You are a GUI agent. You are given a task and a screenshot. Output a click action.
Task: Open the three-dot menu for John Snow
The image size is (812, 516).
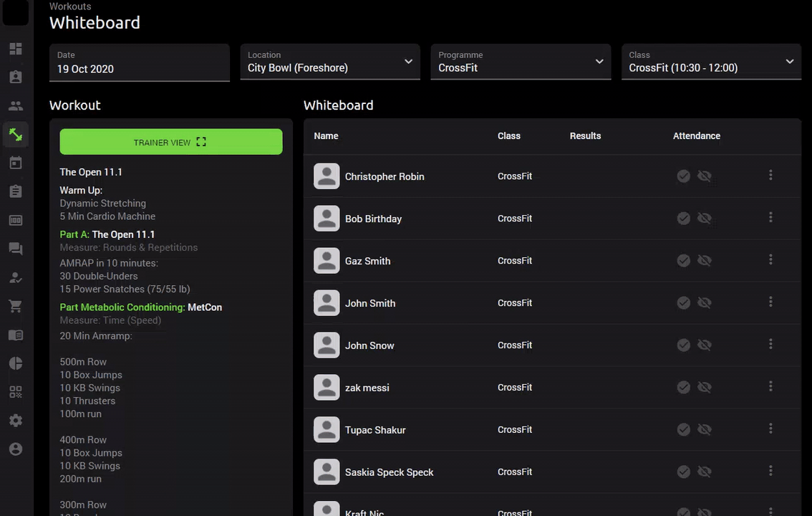click(x=770, y=344)
